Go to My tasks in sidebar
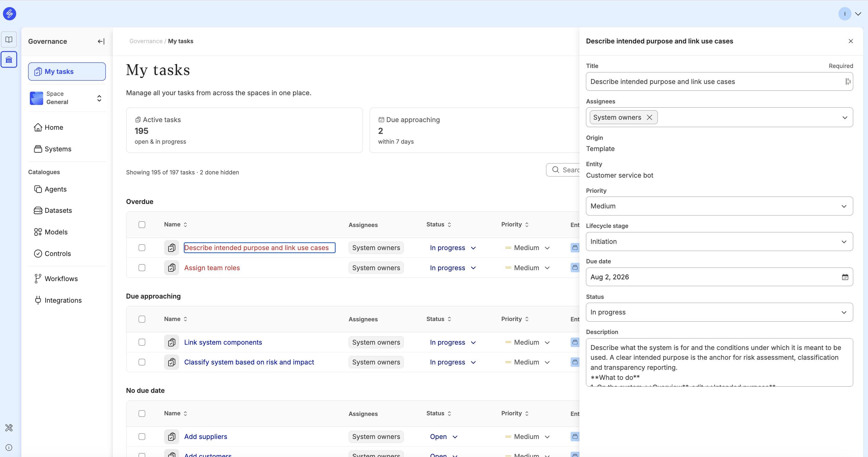 [x=67, y=72]
